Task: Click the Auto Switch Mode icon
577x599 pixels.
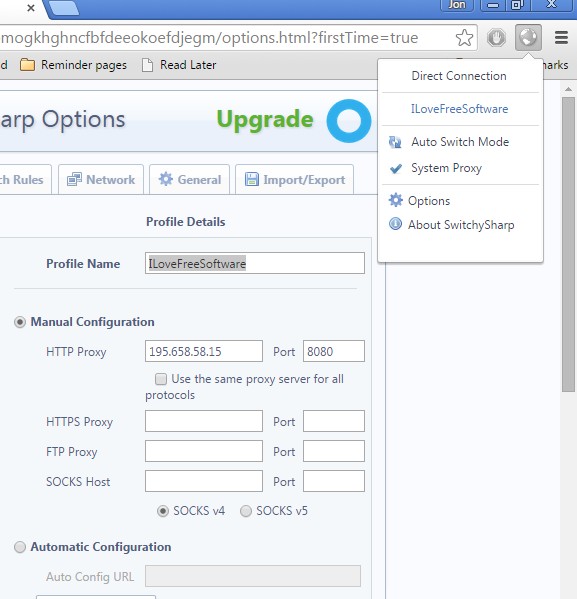Action: coord(395,142)
